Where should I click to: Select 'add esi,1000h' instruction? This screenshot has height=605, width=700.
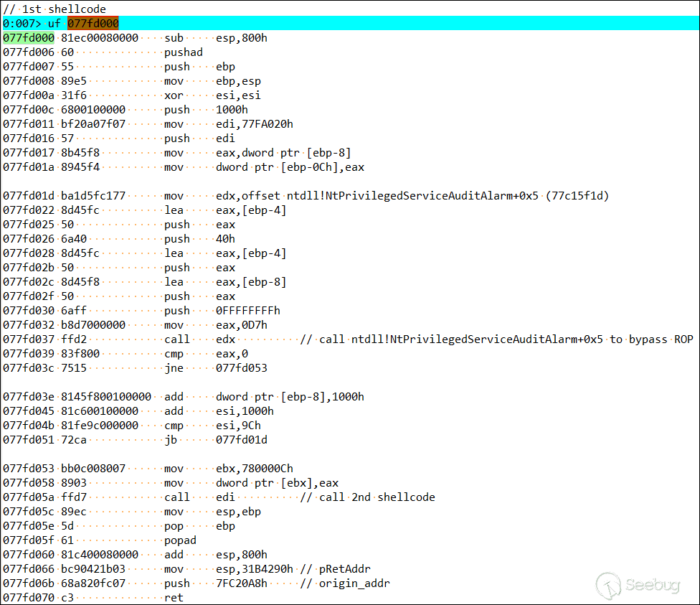tap(219, 411)
